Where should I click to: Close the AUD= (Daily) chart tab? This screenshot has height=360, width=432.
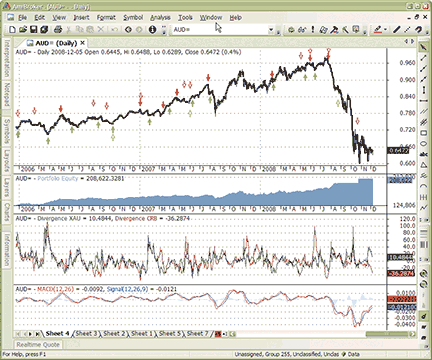coord(82,43)
